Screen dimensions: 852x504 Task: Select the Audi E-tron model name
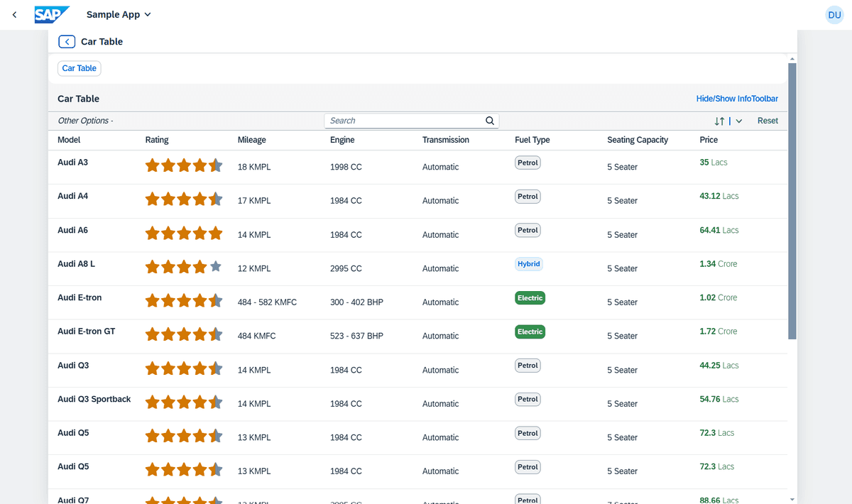[80, 297]
